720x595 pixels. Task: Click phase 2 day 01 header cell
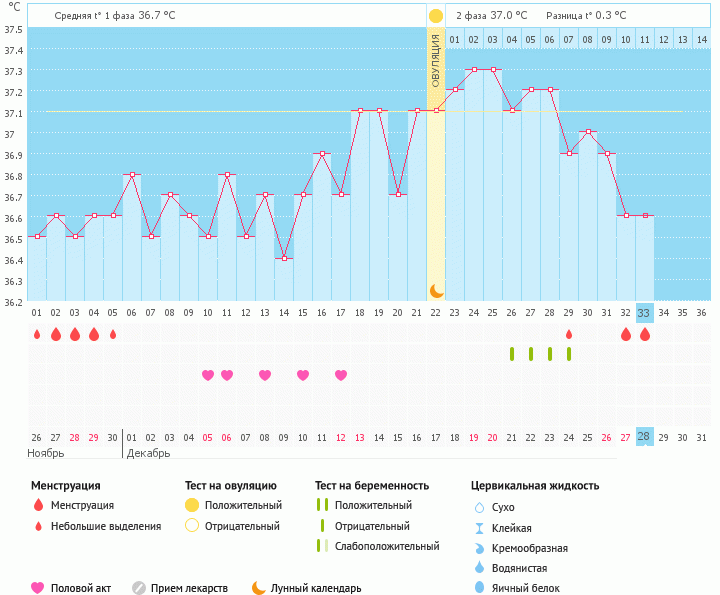pyautogui.click(x=455, y=39)
